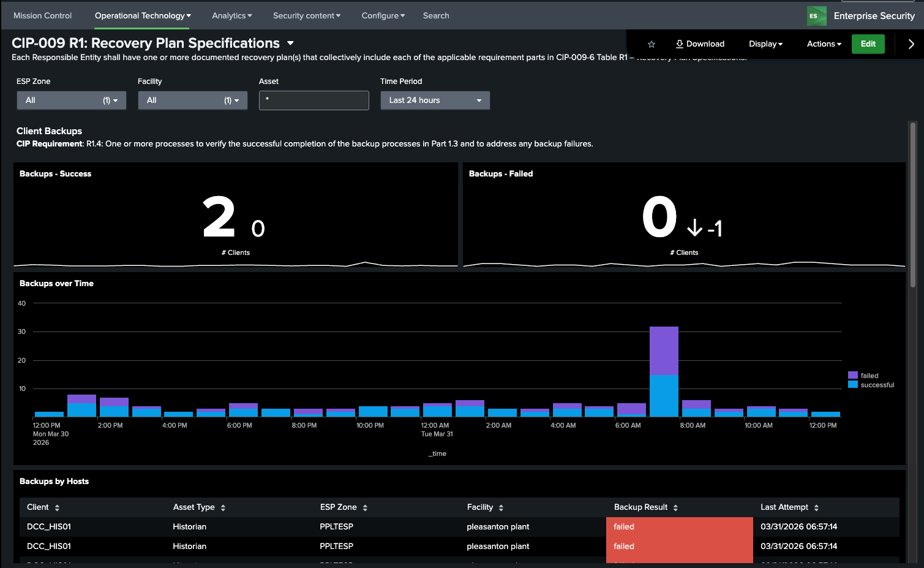The height and width of the screenshot is (568, 924).
Task: Click the green Edit button
Action: point(868,44)
